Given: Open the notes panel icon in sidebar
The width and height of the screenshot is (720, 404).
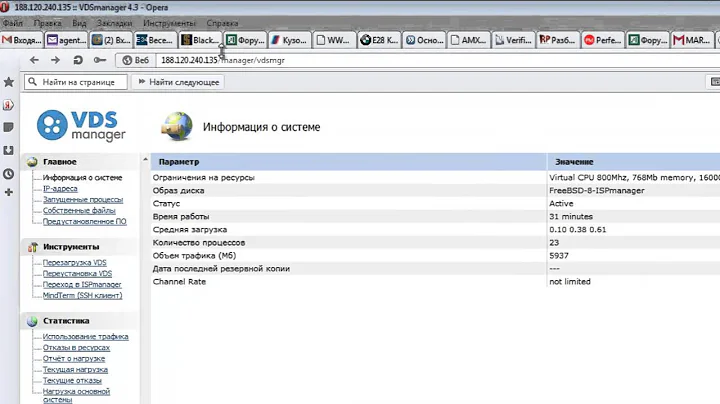Looking at the screenshot, I should tap(8, 127).
